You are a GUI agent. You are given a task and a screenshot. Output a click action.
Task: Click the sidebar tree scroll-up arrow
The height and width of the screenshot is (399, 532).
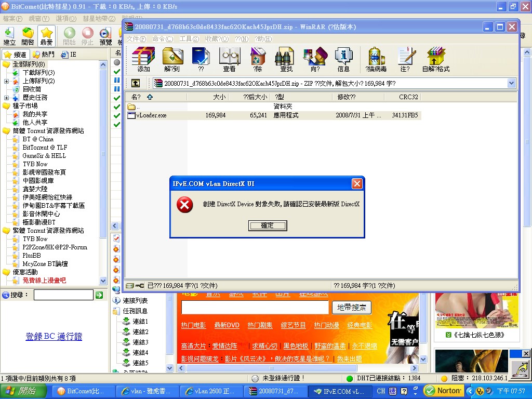103,64
